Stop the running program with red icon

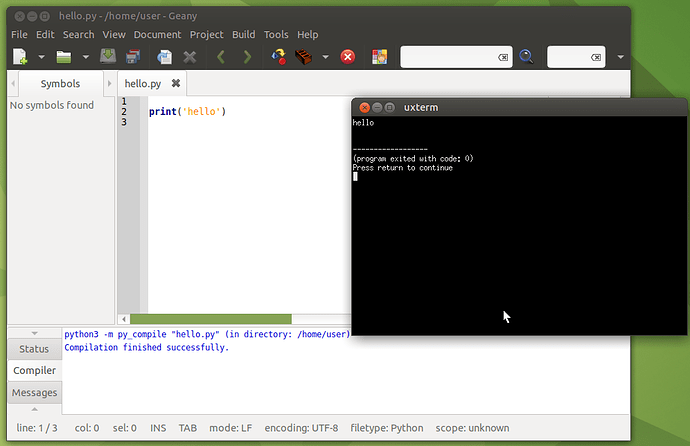coord(348,57)
